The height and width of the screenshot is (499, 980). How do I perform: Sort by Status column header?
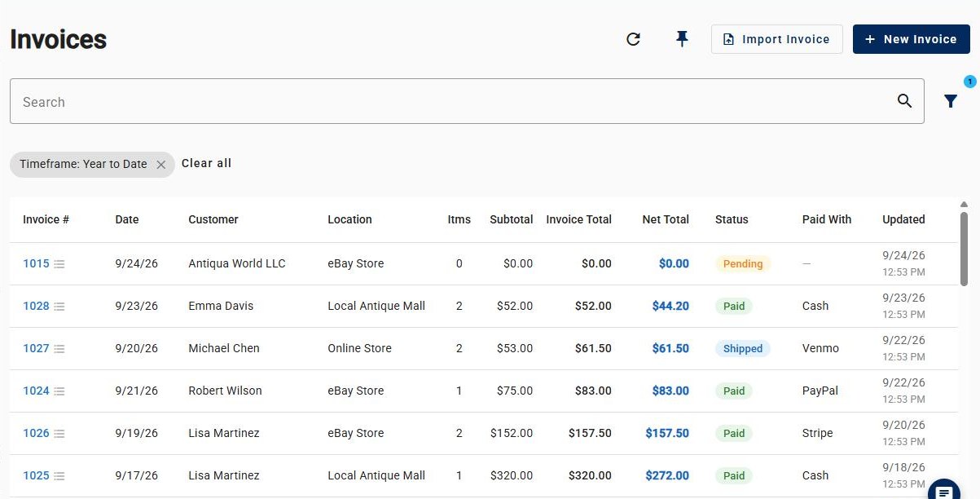[x=732, y=219]
